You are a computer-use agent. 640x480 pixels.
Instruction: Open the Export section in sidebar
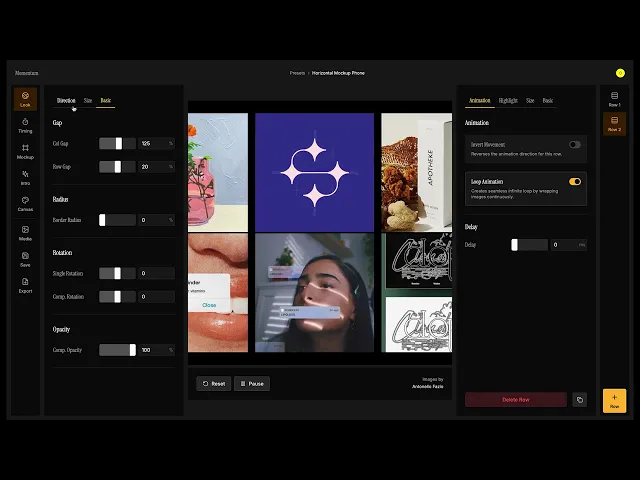[25, 285]
